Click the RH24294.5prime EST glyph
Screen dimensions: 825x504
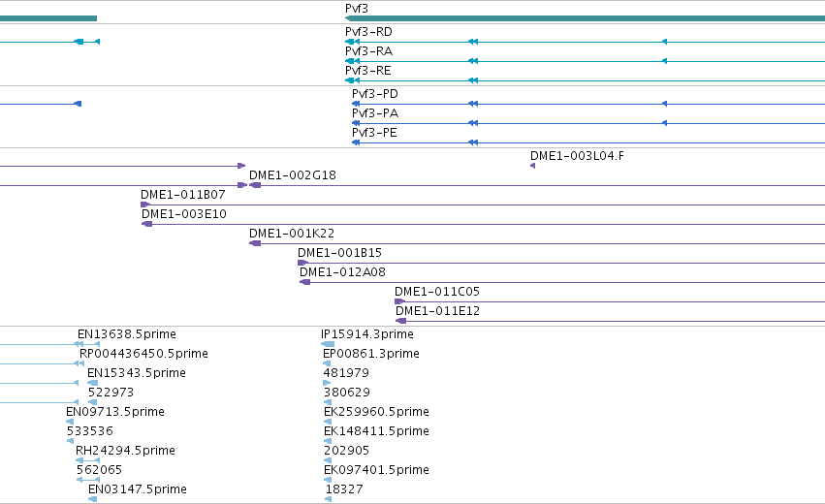pyautogui.click(x=88, y=460)
